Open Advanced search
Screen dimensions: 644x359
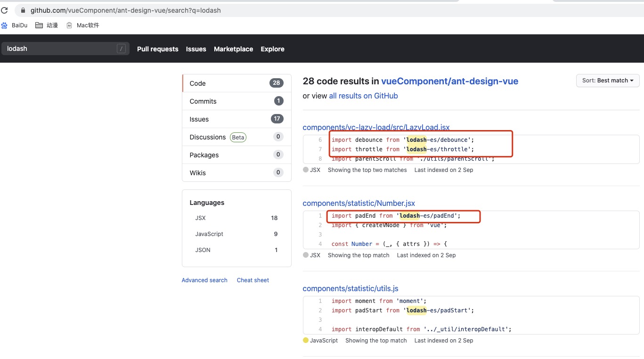click(x=204, y=280)
